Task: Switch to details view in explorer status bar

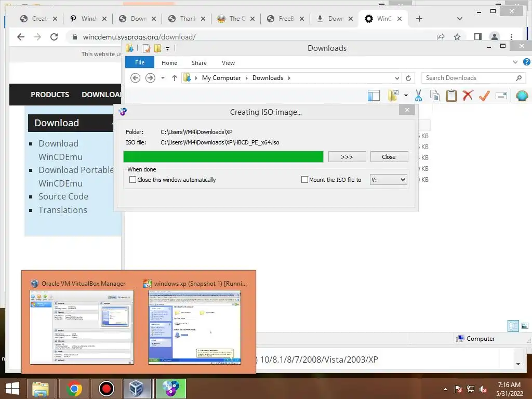Action: coord(513,326)
